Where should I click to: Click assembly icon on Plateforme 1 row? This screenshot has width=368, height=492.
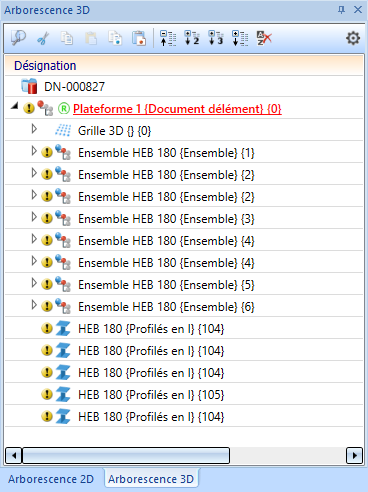point(45,108)
